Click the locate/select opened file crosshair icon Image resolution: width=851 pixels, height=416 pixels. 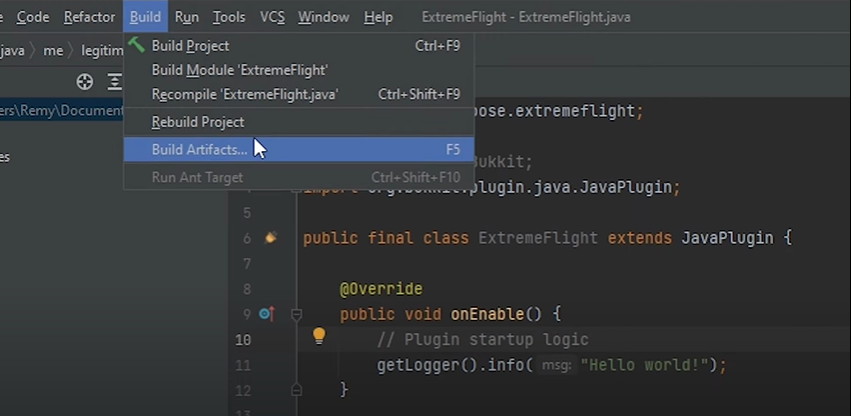tap(85, 82)
